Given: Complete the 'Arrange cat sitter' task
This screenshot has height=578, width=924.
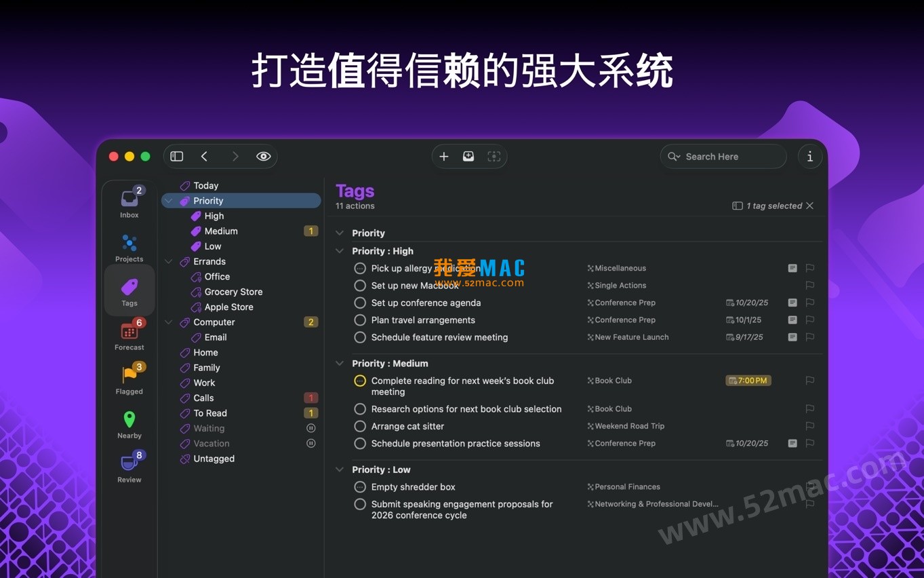Looking at the screenshot, I should tap(360, 426).
